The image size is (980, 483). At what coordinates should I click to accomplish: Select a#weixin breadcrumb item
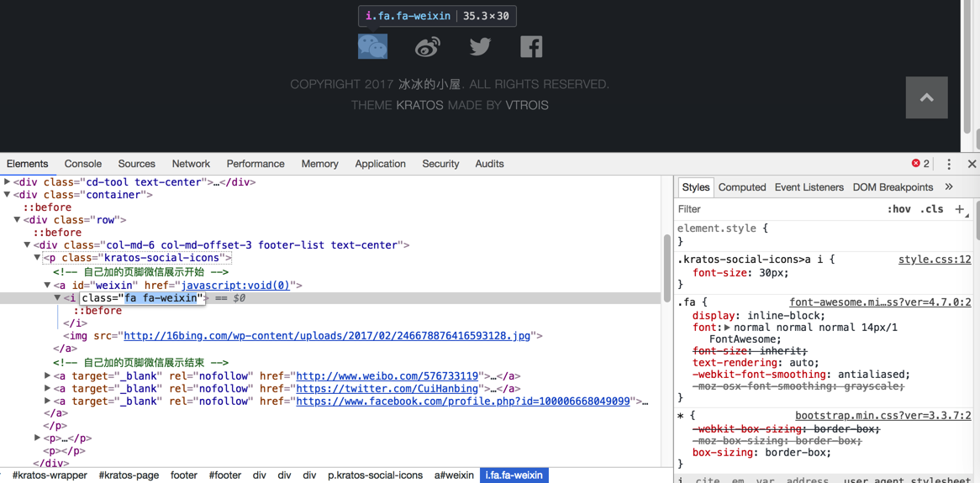click(x=455, y=475)
